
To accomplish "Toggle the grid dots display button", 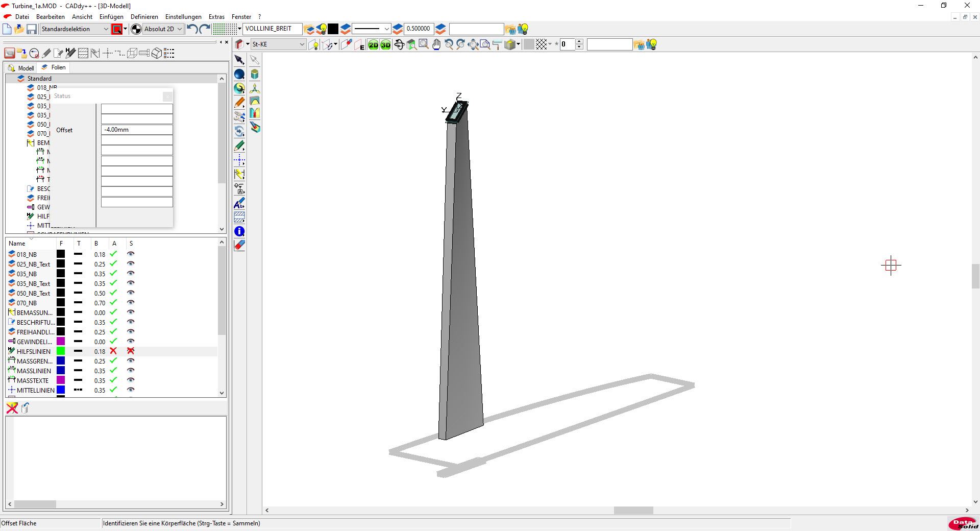I will click(x=225, y=29).
